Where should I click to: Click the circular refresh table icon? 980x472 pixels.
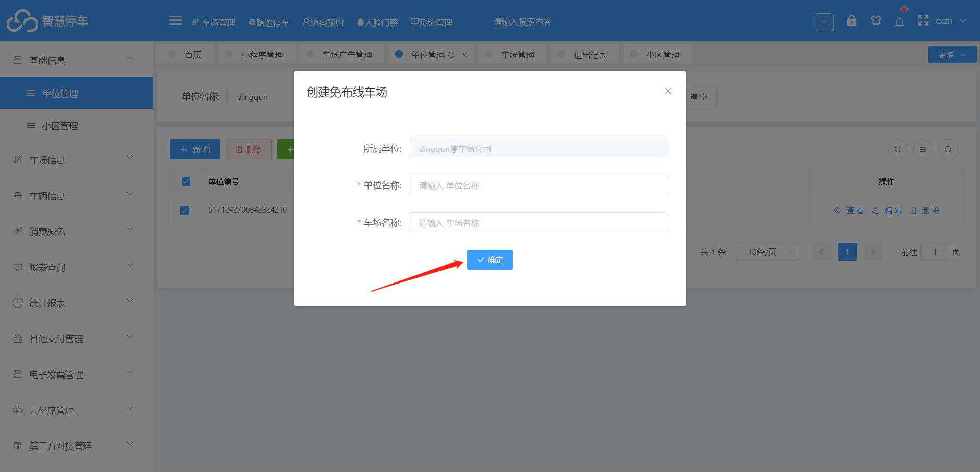(898, 150)
